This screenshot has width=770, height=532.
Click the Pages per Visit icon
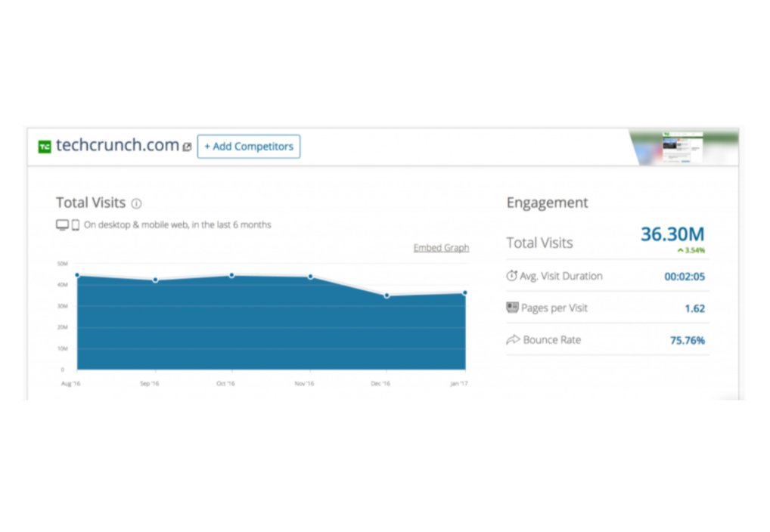point(512,308)
